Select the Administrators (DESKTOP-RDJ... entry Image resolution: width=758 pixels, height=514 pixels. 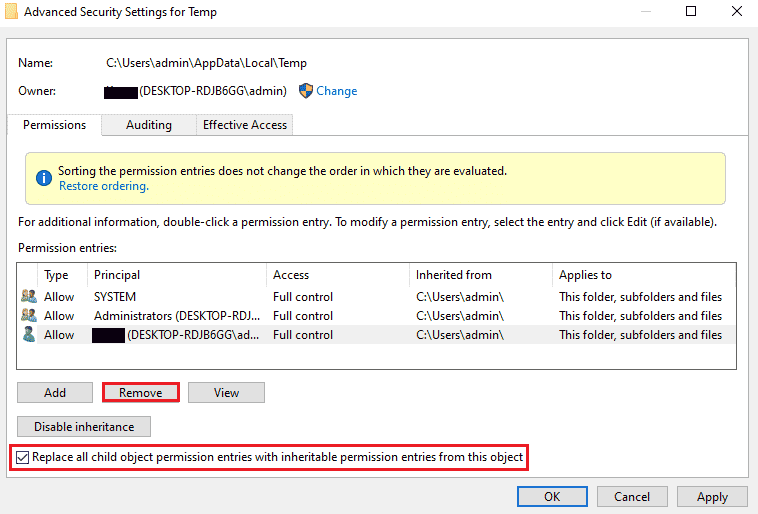(x=377, y=316)
